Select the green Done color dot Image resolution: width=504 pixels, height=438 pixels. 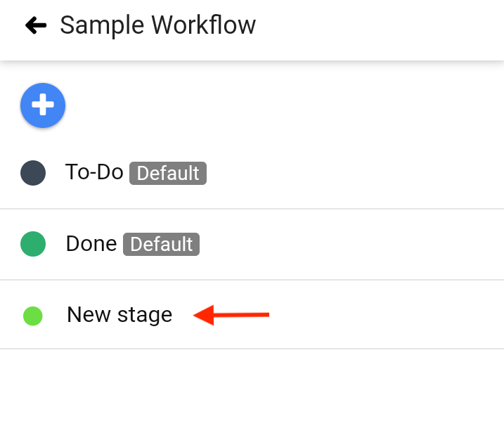coord(33,244)
